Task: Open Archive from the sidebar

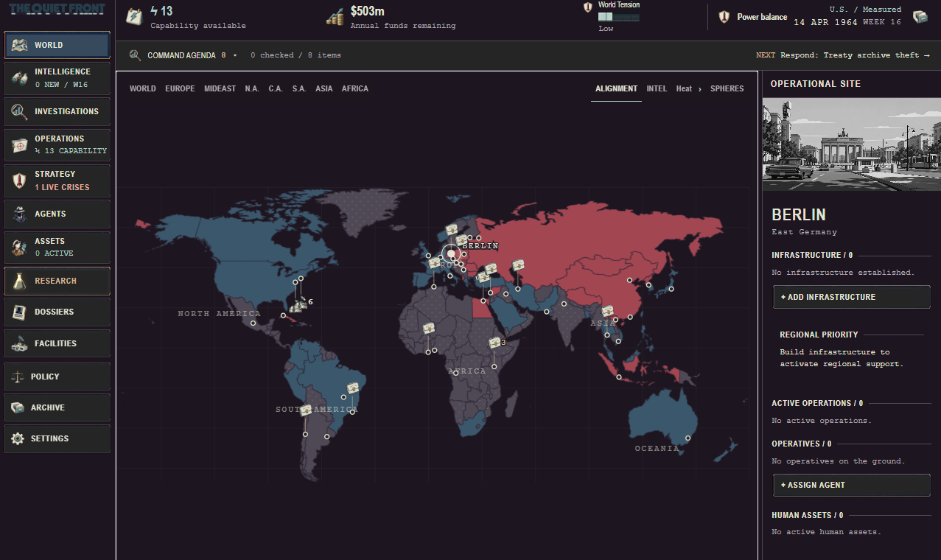Action: [57, 407]
